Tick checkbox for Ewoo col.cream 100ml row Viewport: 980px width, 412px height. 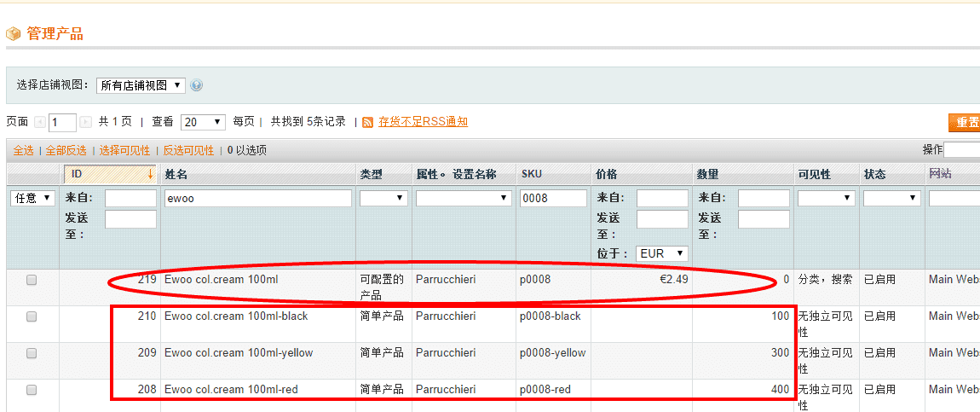tap(32, 281)
